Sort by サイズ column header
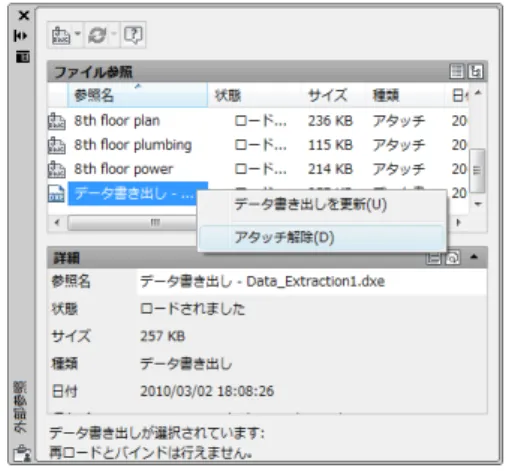 [x=333, y=95]
